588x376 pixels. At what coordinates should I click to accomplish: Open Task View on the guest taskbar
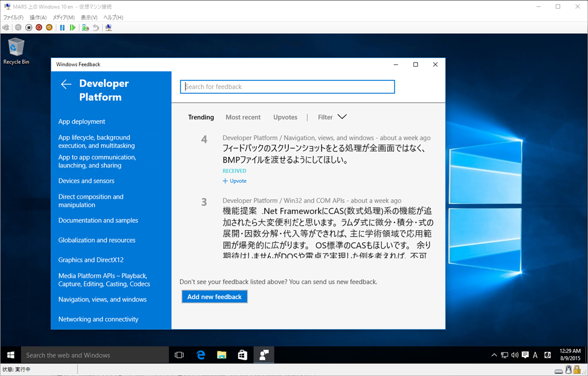[x=179, y=355]
